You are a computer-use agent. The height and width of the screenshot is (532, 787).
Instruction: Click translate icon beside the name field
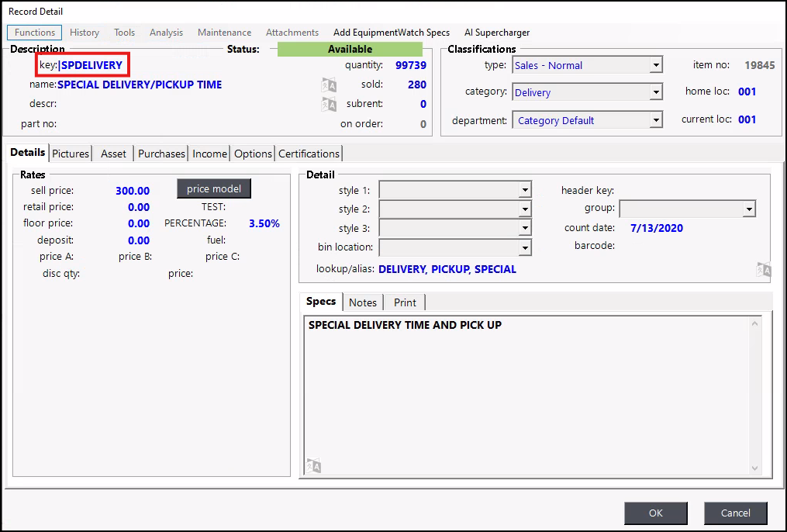point(329,85)
